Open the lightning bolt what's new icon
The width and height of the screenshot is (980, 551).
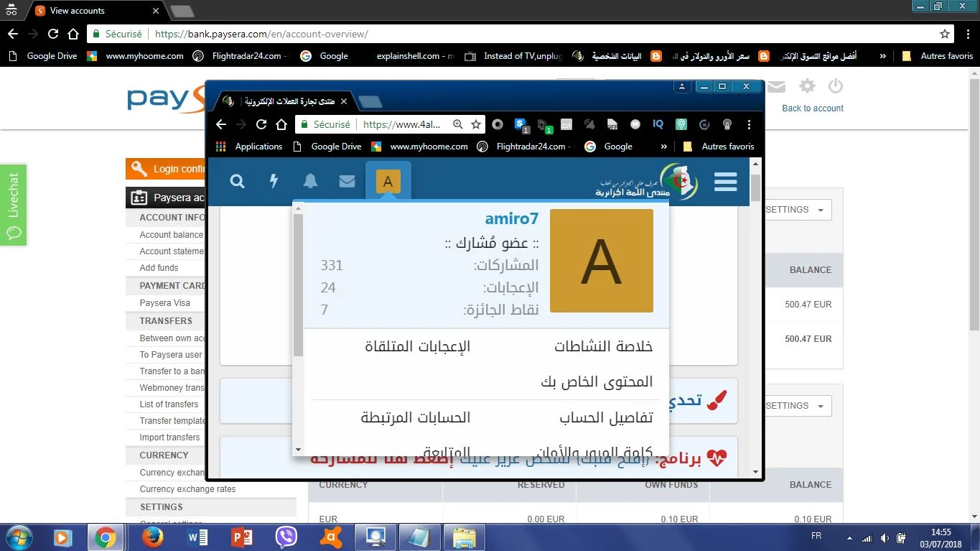click(x=274, y=182)
